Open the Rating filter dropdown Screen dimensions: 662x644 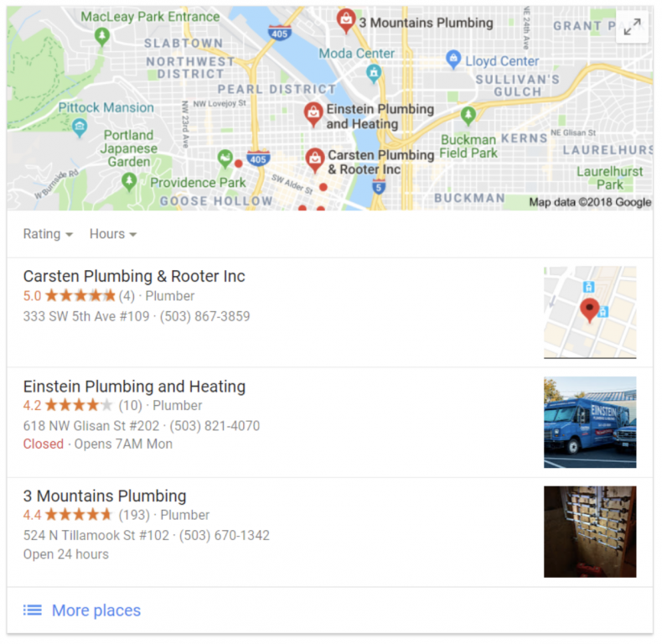[x=48, y=234]
